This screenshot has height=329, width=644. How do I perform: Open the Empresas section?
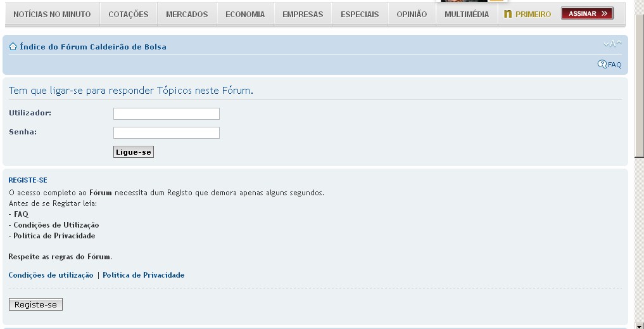pos(303,15)
